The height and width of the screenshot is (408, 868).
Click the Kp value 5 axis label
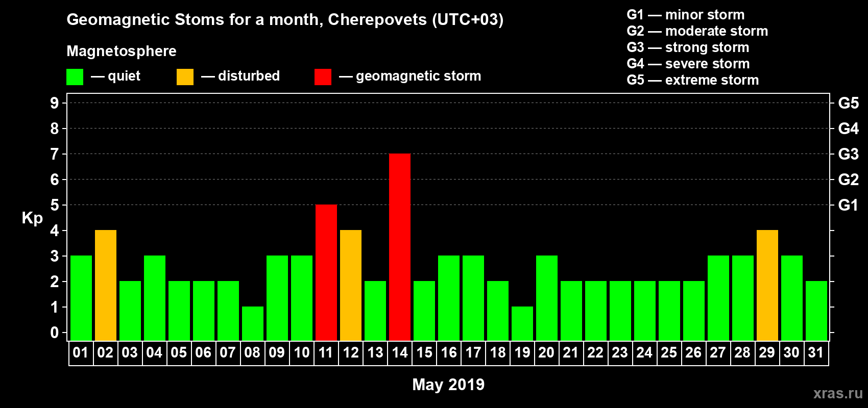[55, 205]
